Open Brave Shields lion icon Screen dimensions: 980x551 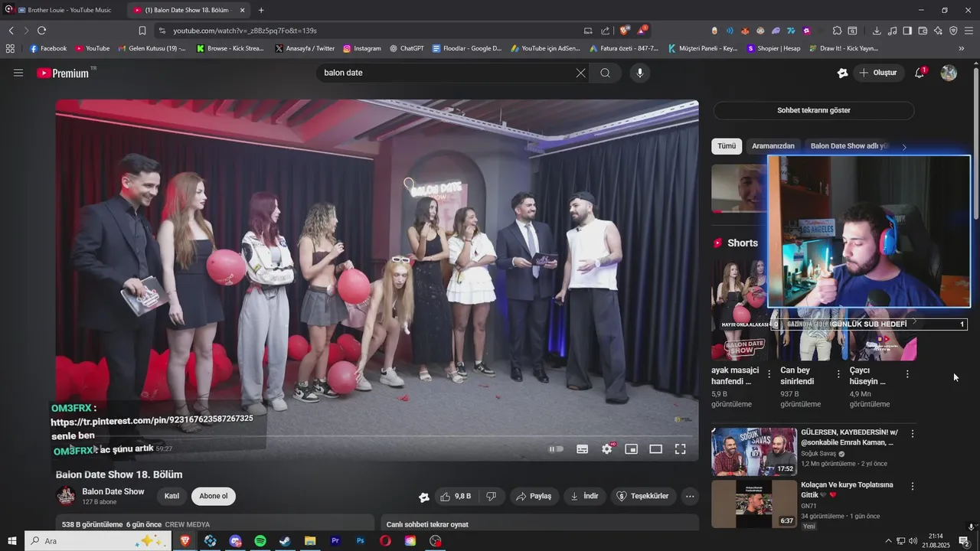point(625,31)
